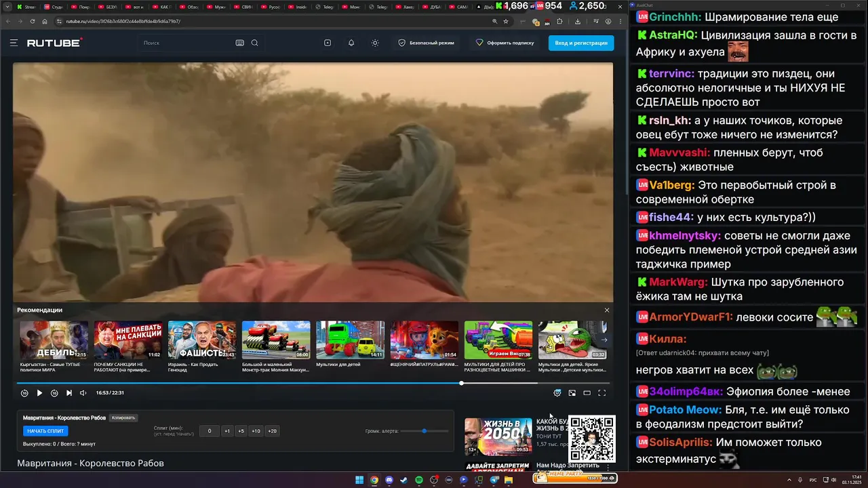Viewport: 868px width, 488px height.
Task: Seek on the video progress bar
Action: click(x=313, y=383)
